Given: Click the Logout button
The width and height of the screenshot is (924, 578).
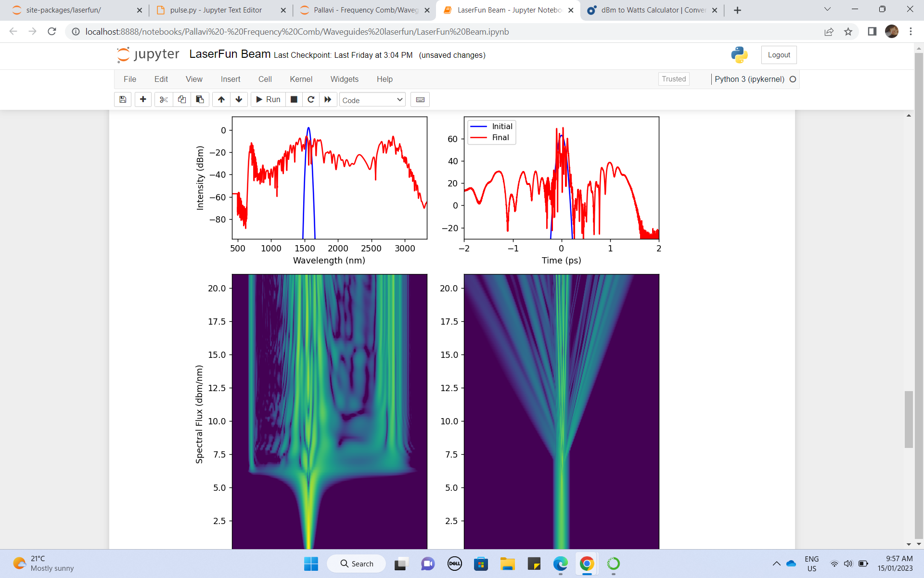Looking at the screenshot, I should point(779,54).
